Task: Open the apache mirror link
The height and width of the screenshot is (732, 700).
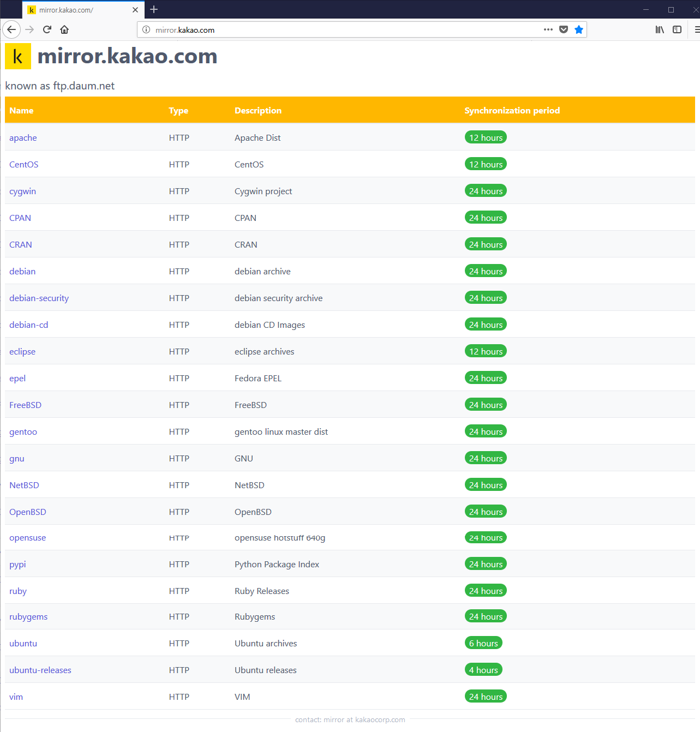Action: click(x=23, y=137)
